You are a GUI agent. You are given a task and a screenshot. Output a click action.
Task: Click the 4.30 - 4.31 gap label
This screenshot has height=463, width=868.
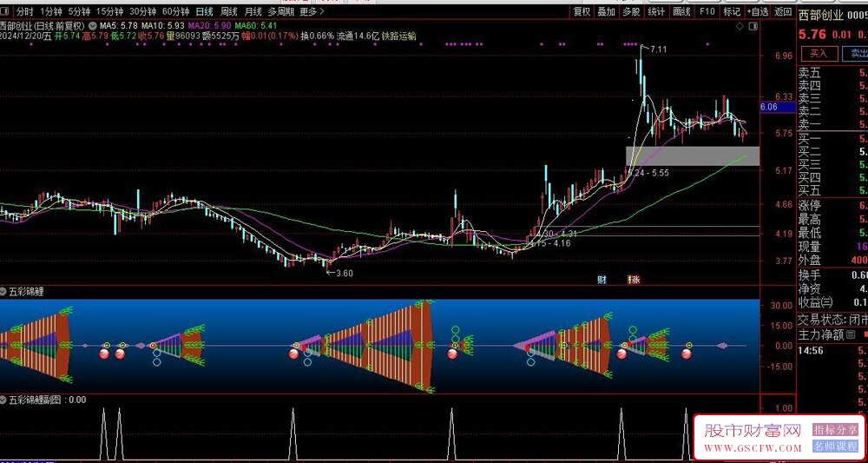click(556, 234)
